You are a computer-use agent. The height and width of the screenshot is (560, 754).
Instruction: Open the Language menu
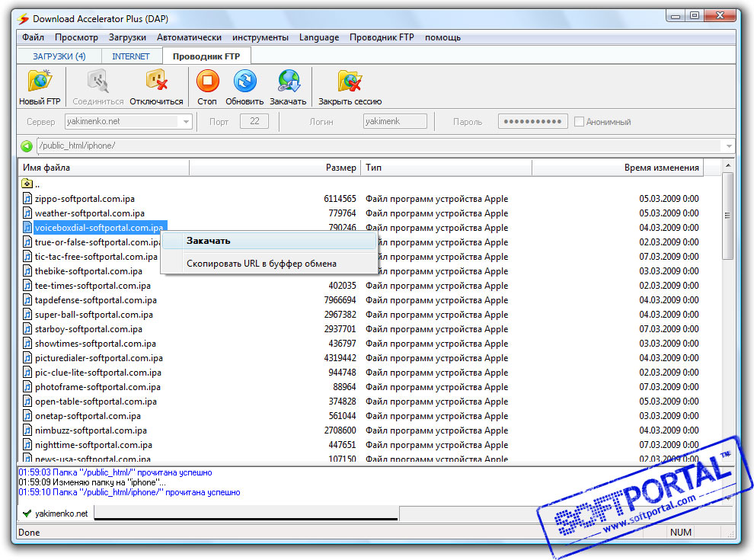tap(319, 37)
